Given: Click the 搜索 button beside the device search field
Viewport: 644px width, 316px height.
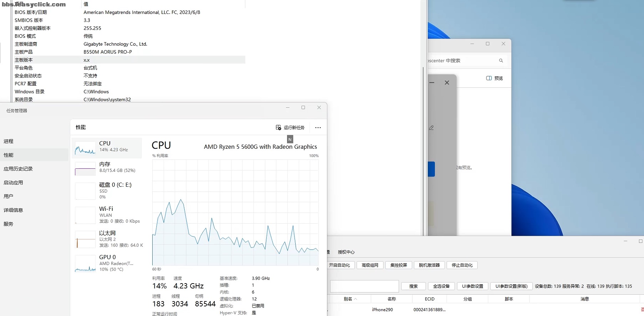Looking at the screenshot, I should click(x=414, y=286).
